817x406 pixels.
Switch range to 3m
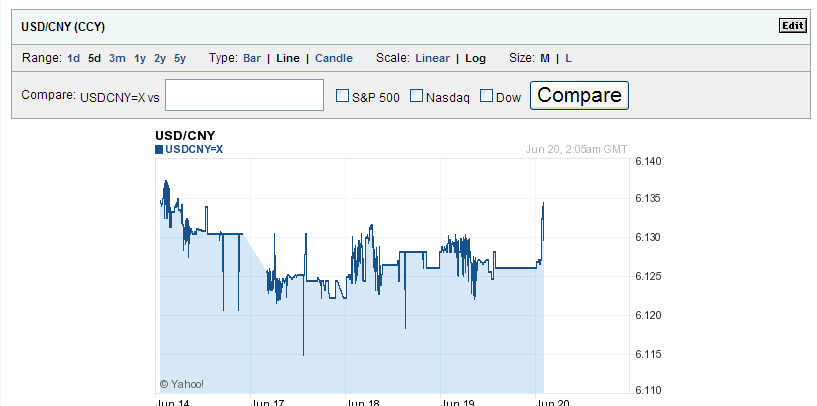click(x=117, y=58)
